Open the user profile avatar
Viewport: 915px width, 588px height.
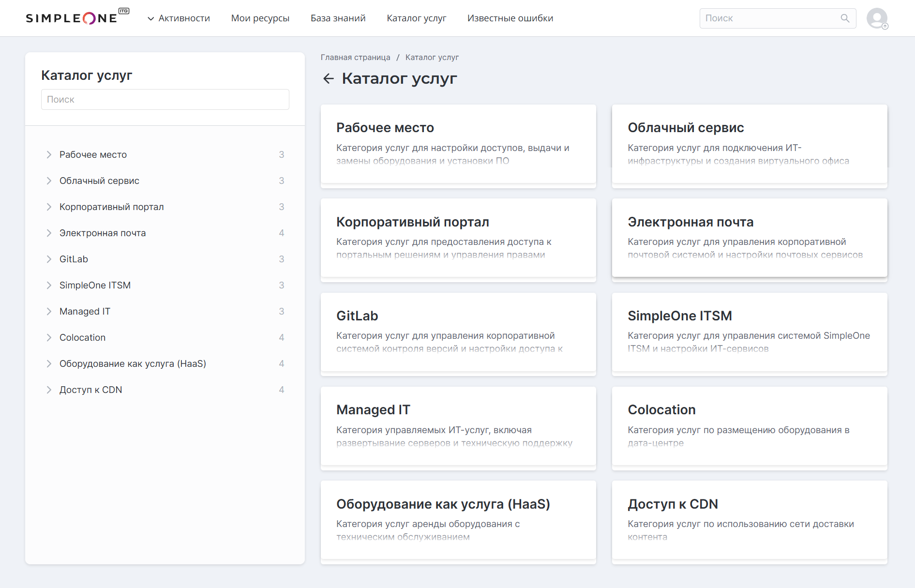click(x=877, y=18)
